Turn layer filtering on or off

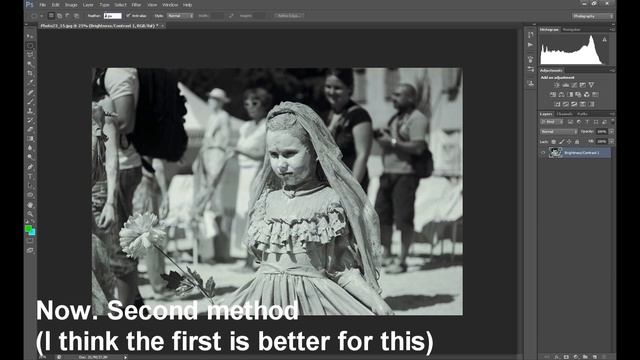(613, 121)
